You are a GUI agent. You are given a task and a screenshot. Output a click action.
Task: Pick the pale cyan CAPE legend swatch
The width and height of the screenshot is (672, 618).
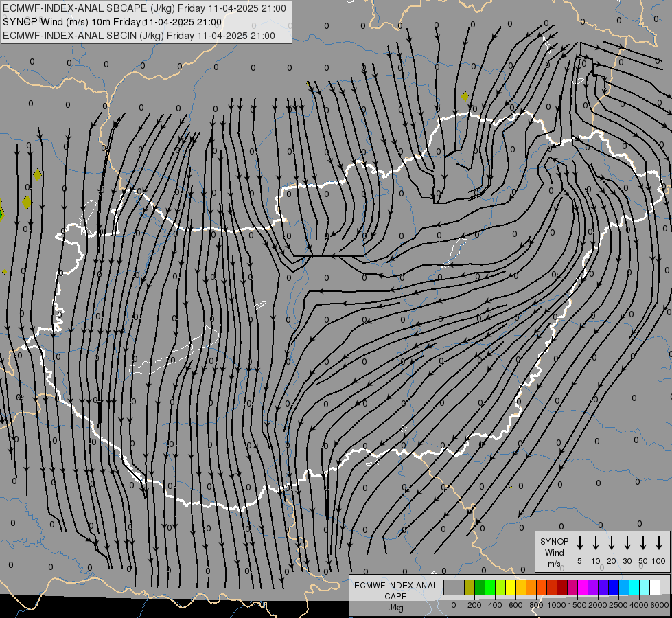tap(645, 587)
